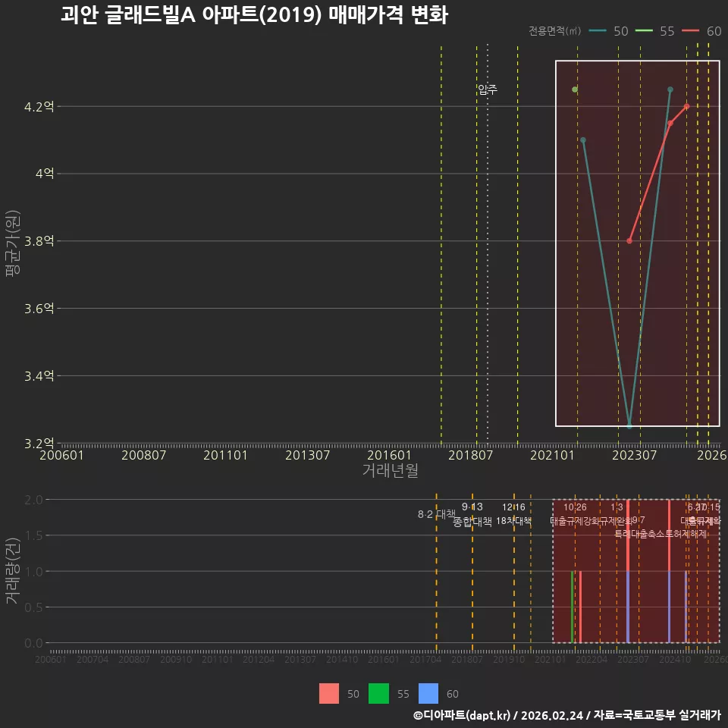
Task: Click '202410' on the volume chart x-axis
Action: (675, 659)
